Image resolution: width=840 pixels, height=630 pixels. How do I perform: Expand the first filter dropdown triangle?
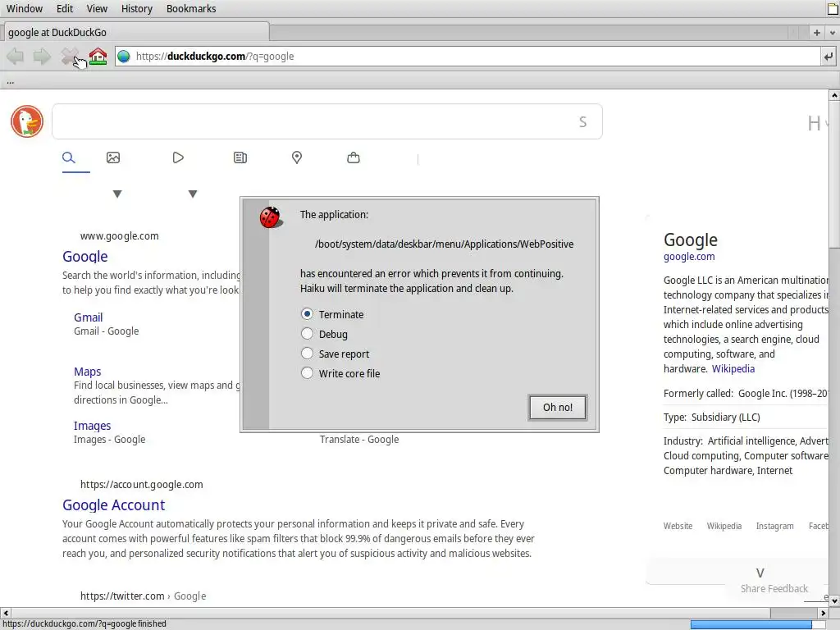click(117, 194)
